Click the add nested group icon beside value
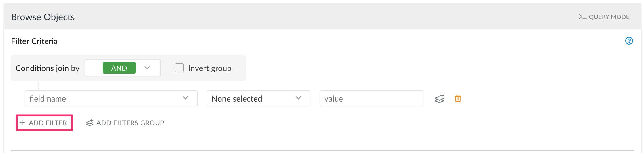Viewport: 644px width, 153px height. pos(440,99)
